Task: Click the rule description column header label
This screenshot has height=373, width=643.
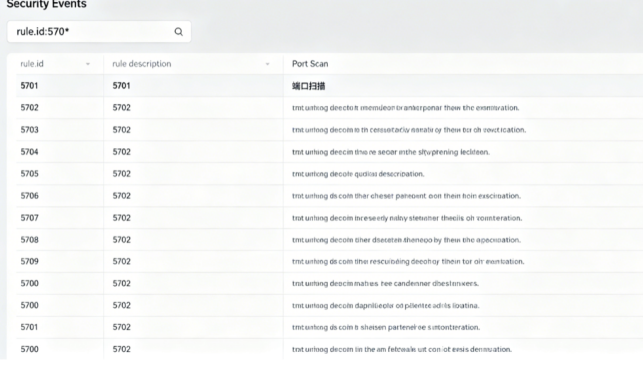Action: pos(141,64)
